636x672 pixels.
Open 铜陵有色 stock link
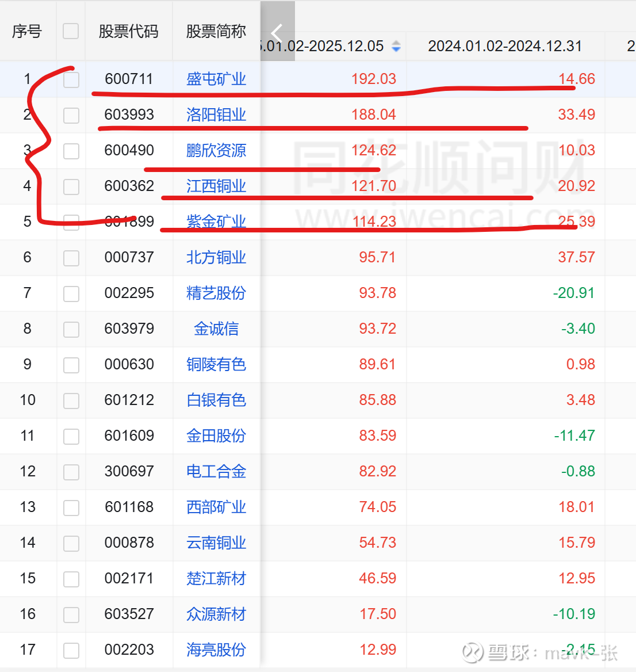(x=216, y=364)
